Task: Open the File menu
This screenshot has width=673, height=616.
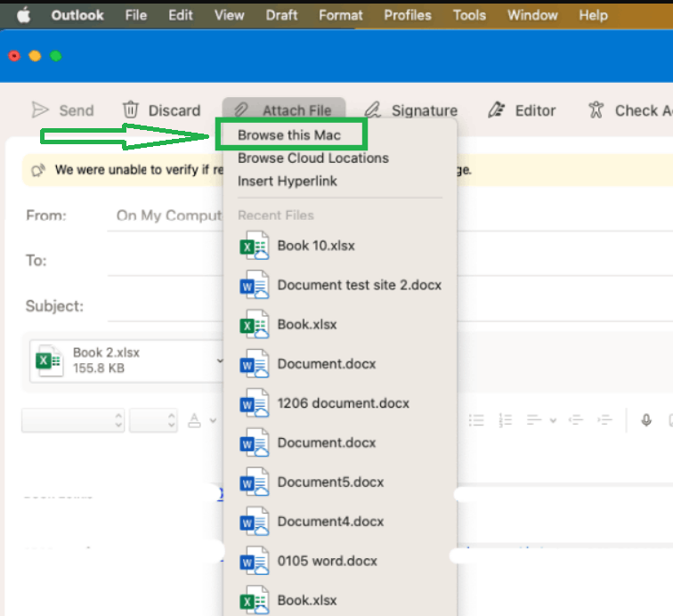Action: [135, 15]
